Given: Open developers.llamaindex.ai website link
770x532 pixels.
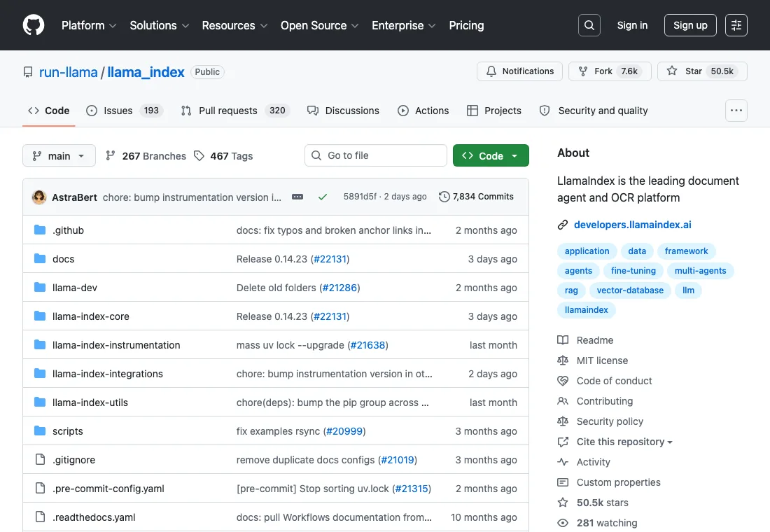Looking at the screenshot, I should pos(633,225).
